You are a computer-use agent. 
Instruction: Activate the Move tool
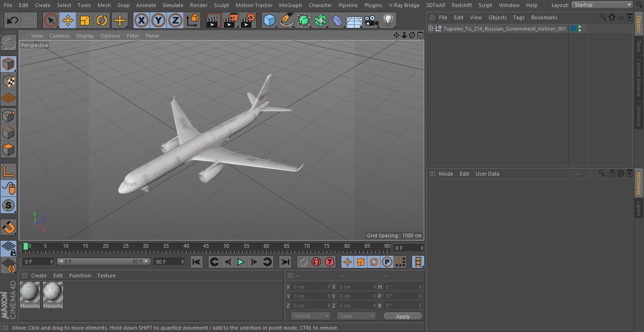tap(67, 20)
